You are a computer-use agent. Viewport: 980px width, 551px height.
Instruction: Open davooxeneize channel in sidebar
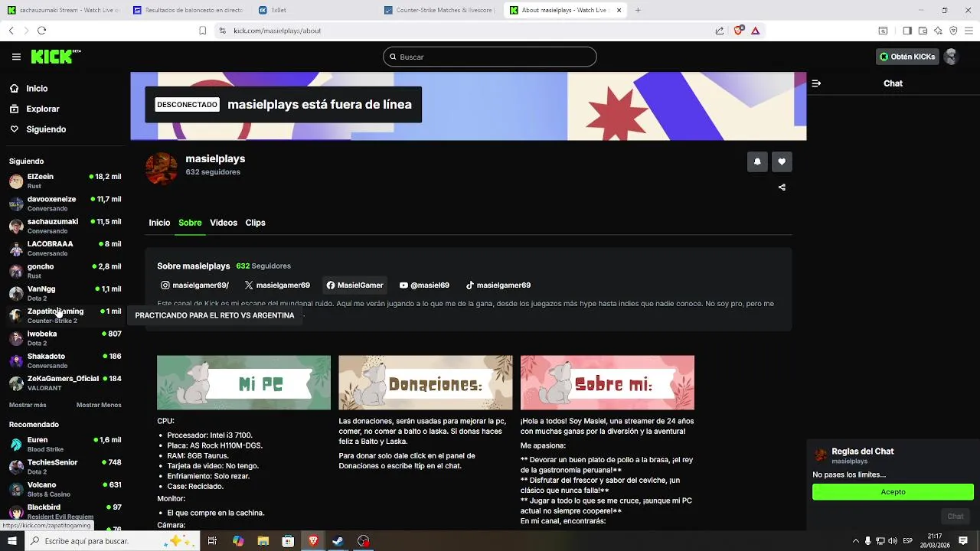[65, 203]
